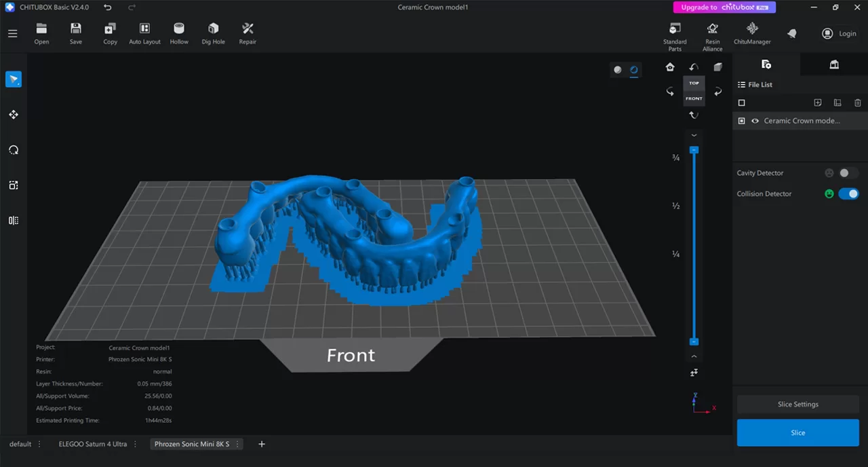This screenshot has width=868, height=467.
Task: Open ChituManager
Action: (x=751, y=33)
